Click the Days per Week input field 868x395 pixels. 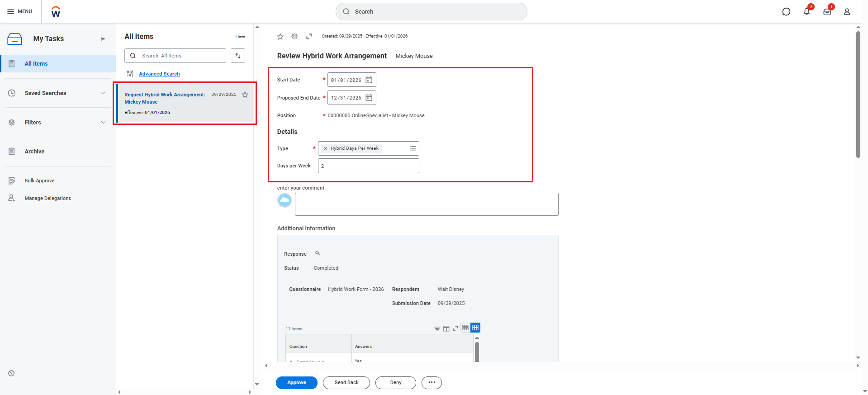tap(368, 166)
